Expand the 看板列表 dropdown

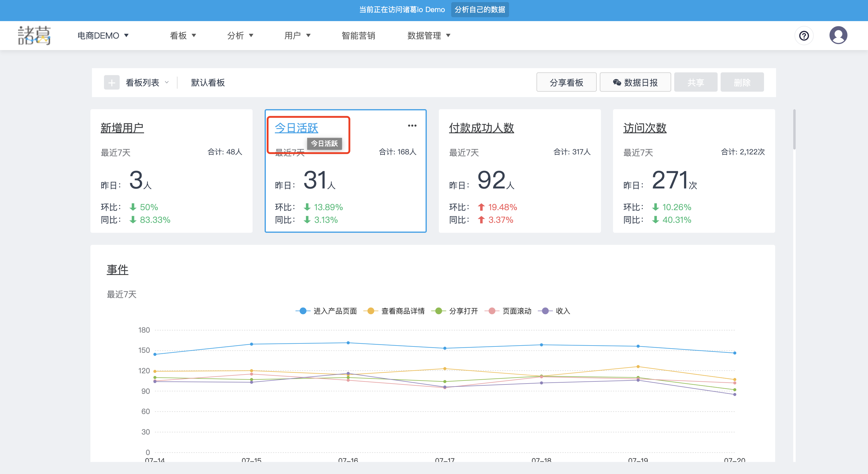pos(147,83)
